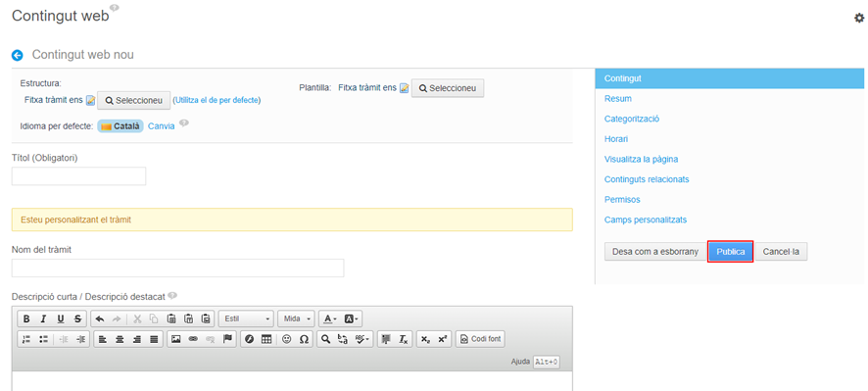Edit the Plantilla Fitxa tràmit icon
Viewport: 868px width, 391px height.
tap(404, 88)
